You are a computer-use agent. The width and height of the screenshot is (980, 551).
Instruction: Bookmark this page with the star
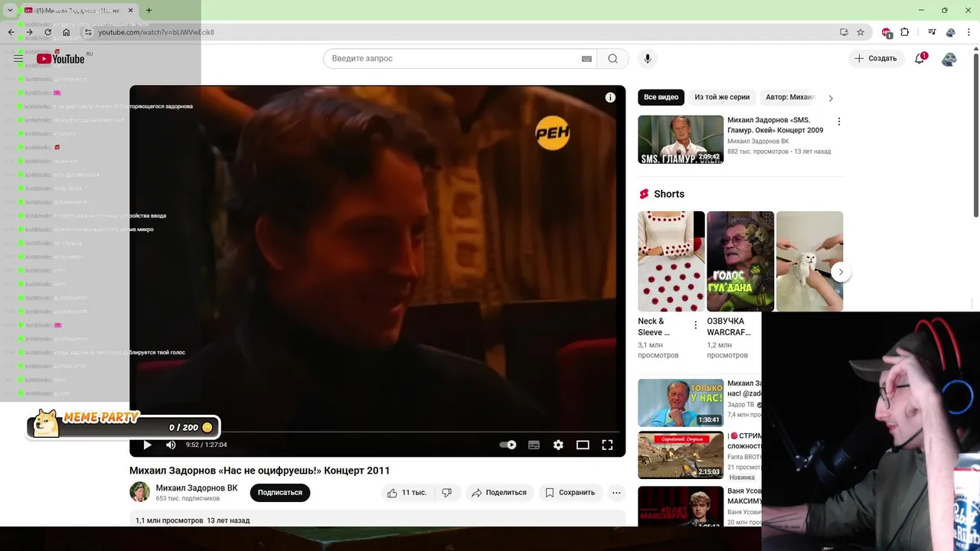(861, 32)
